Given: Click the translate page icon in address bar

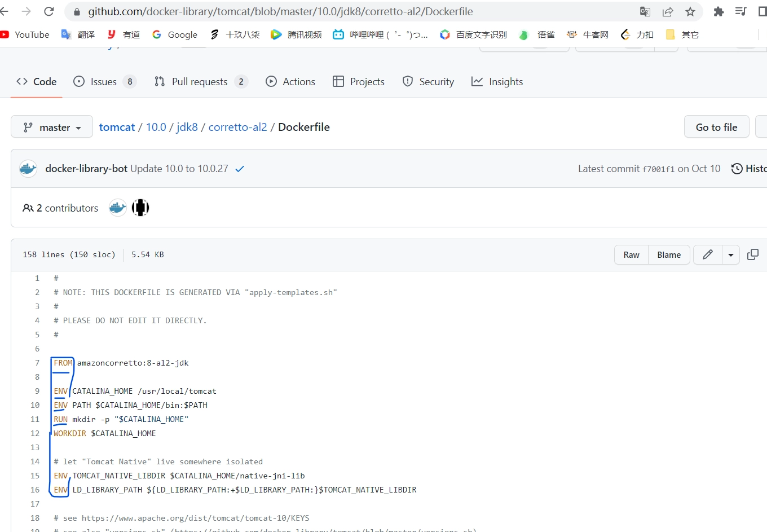Looking at the screenshot, I should click(x=645, y=11).
